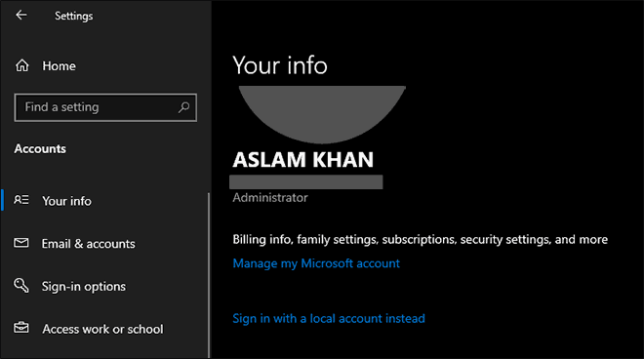The image size is (644, 359).
Task: Open Sign-in options
Action: pos(84,286)
